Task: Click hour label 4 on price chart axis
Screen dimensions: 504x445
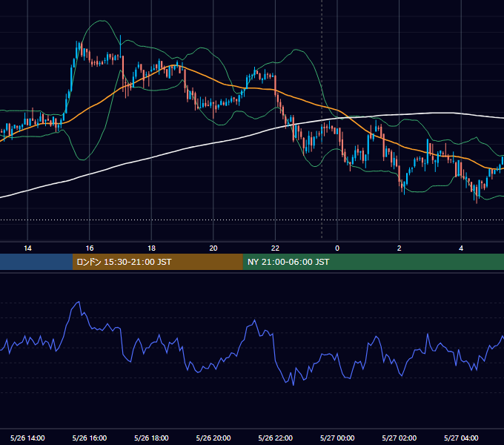Action: click(x=461, y=248)
